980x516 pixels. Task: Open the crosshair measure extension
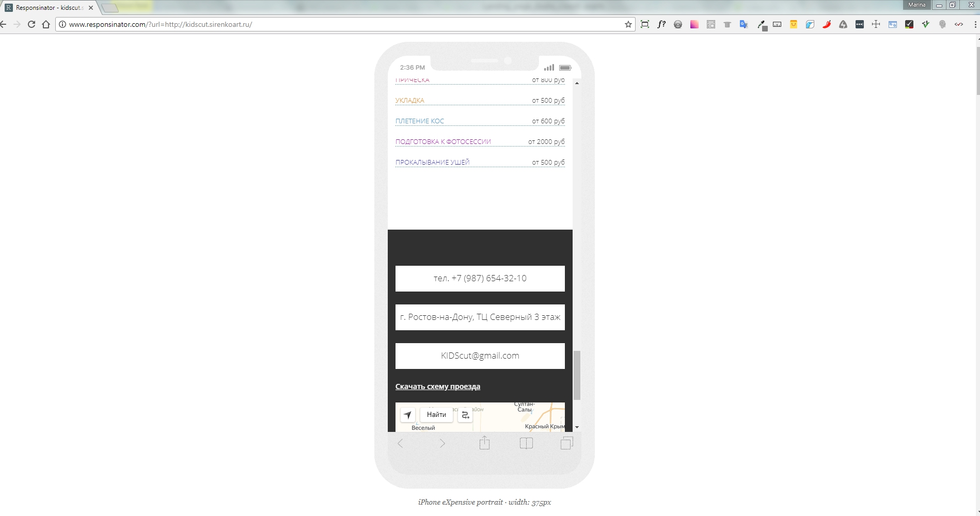tap(876, 24)
